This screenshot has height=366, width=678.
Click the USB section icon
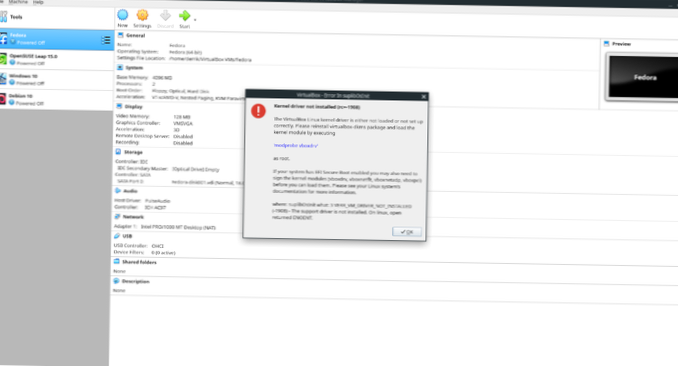tap(117, 236)
